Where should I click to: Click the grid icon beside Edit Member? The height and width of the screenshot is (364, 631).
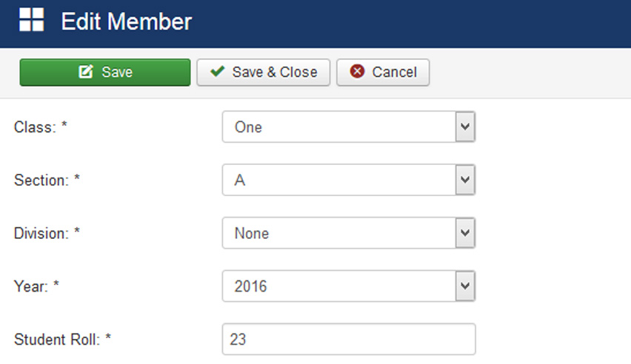pyautogui.click(x=31, y=21)
